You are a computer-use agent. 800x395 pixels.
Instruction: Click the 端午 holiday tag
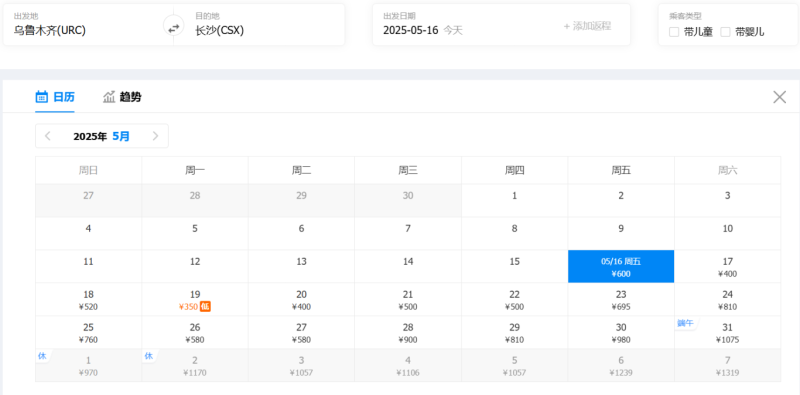pos(685,323)
